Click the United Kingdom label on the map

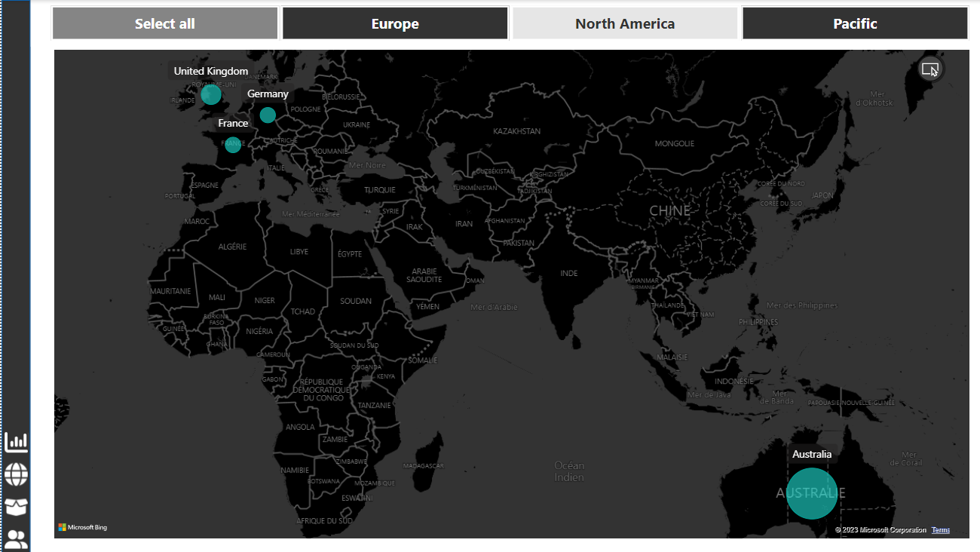tap(210, 70)
